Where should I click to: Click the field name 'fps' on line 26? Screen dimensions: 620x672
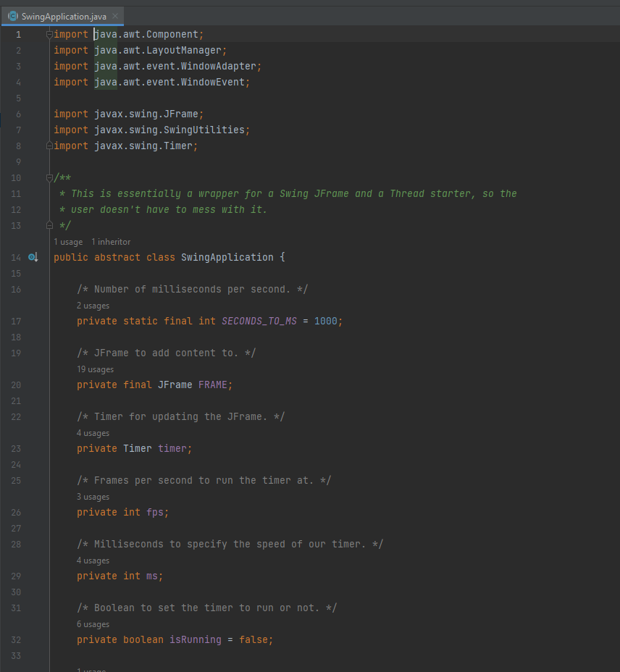coord(155,512)
